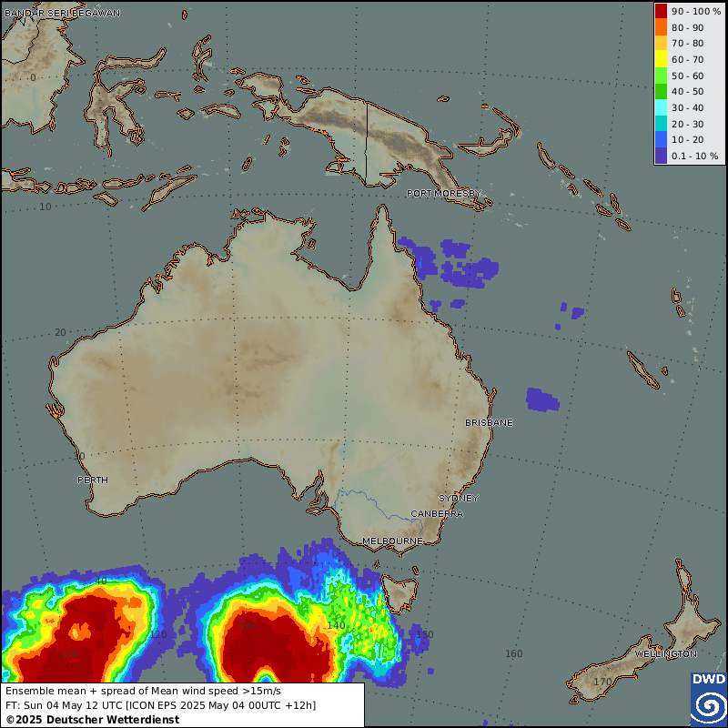728x728 pixels.
Task: Click the longitude label 150
Action: point(425,634)
